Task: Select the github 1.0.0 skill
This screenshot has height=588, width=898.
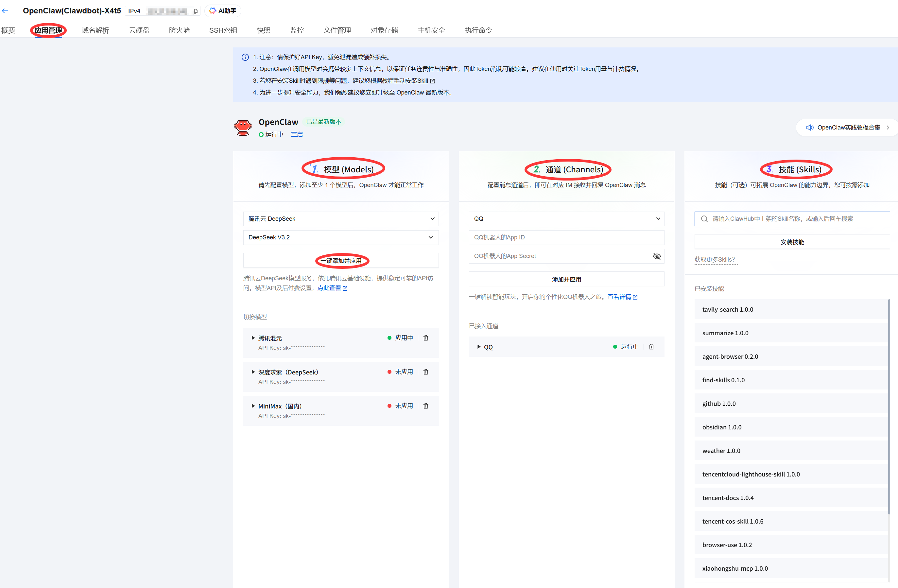Action: (x=791, y=404)
